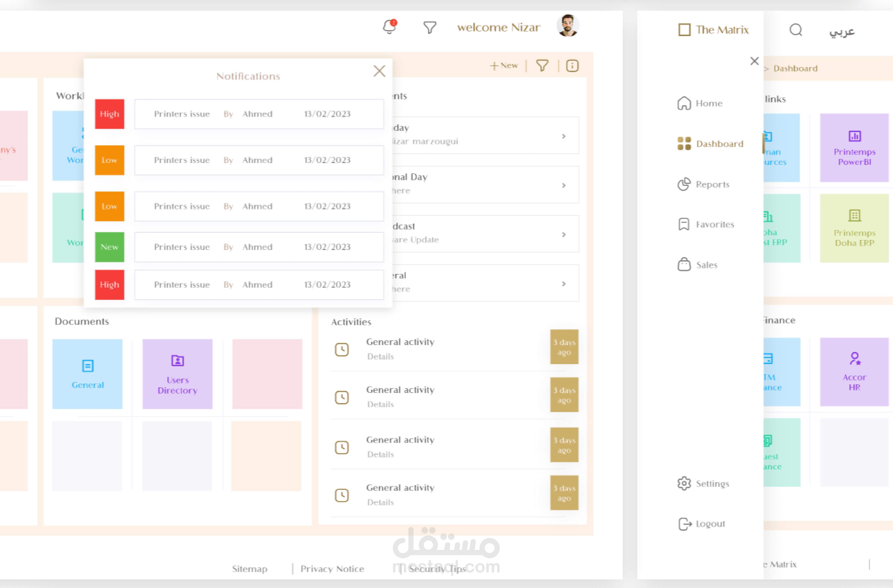893x588 pixels.
Task: Expand the 'eral' announcement chevron
Action: point(563,284)
